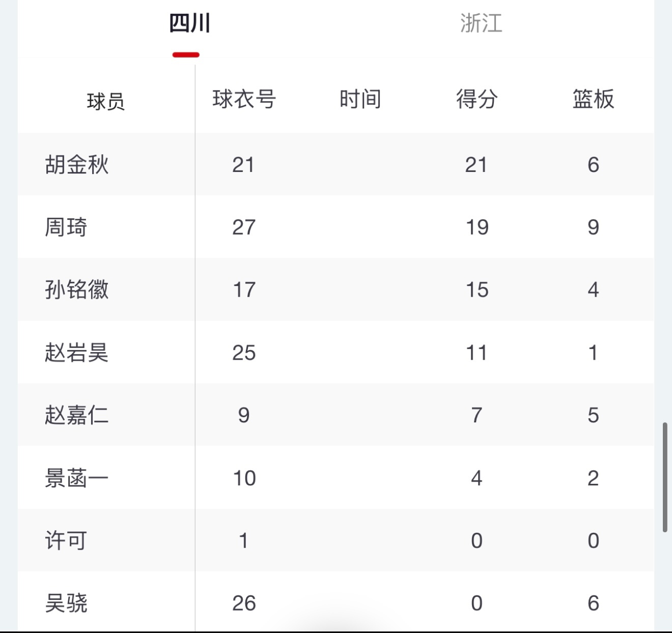The height and width of the screenshot is (633, 672).
Task: Click the 时间 column header
Action: pos(360,99)
